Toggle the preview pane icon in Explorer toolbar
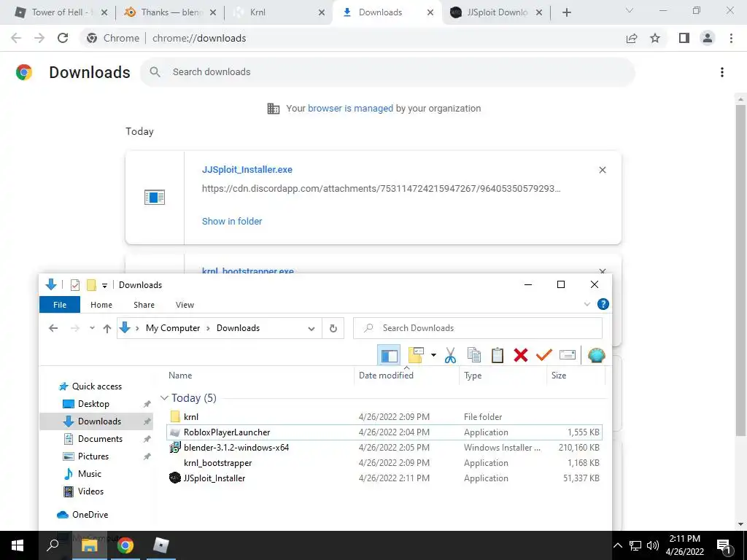747x560 pixels. [389, 355]
